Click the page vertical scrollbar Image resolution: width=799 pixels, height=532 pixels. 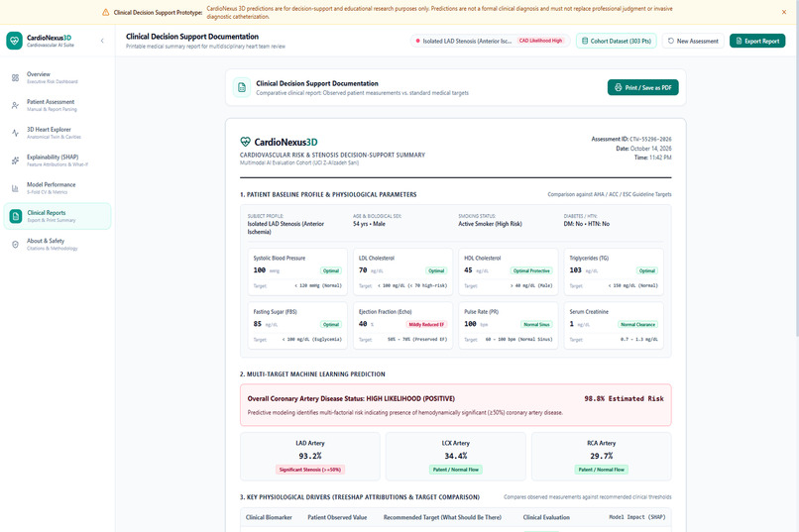pyautogui.click(x=796, y=180)
